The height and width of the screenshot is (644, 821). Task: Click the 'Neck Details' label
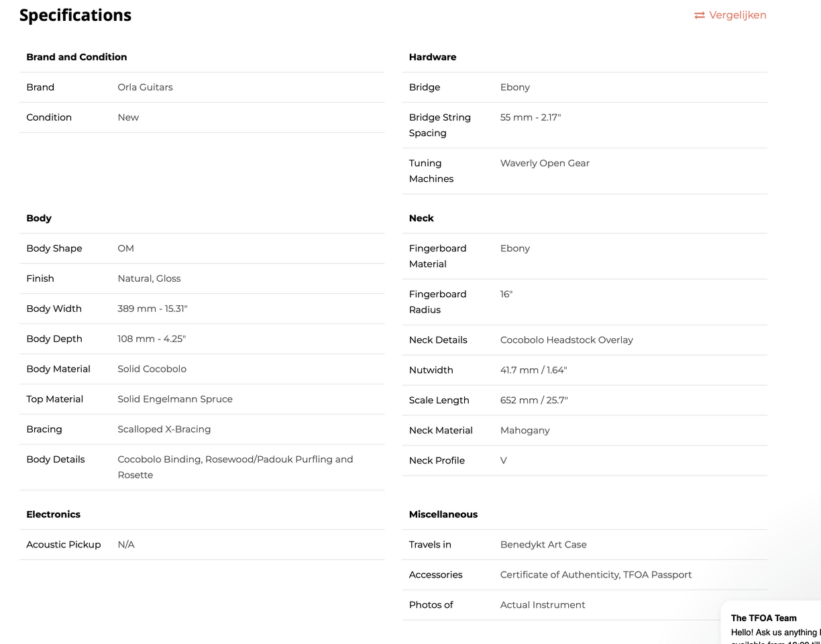438,340
